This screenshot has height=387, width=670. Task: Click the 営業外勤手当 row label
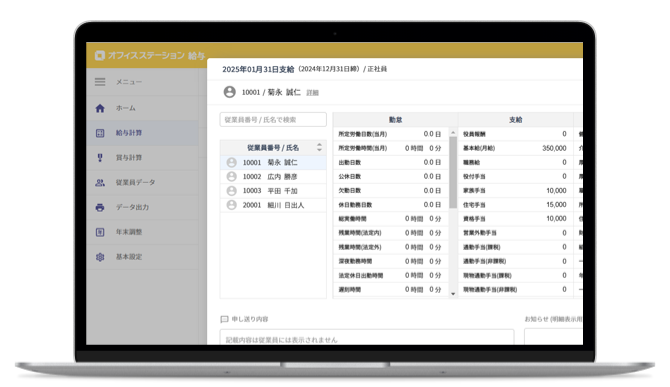pyautogui.click(x=480, y=233)
